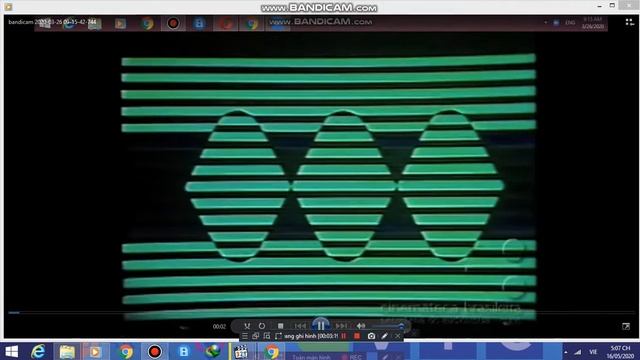Toggle shuffle in the media player
Image resolution: width=640 pixels, height=360 pixels.
(x=247, y=326)
